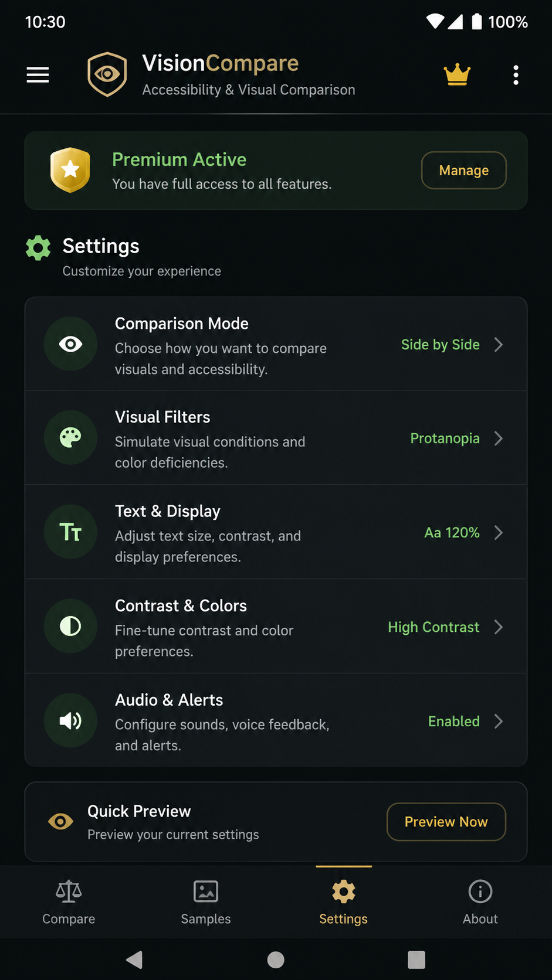Viewport: 552px width, 980px height.
Task: Tap the VisionCompare app title
Action: (x=221, y=63)
